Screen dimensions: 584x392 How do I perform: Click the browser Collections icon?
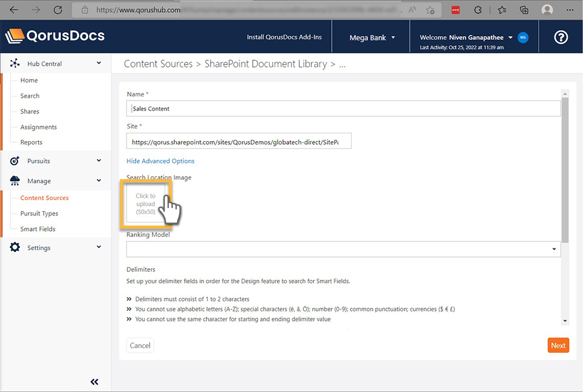point(524,9)
